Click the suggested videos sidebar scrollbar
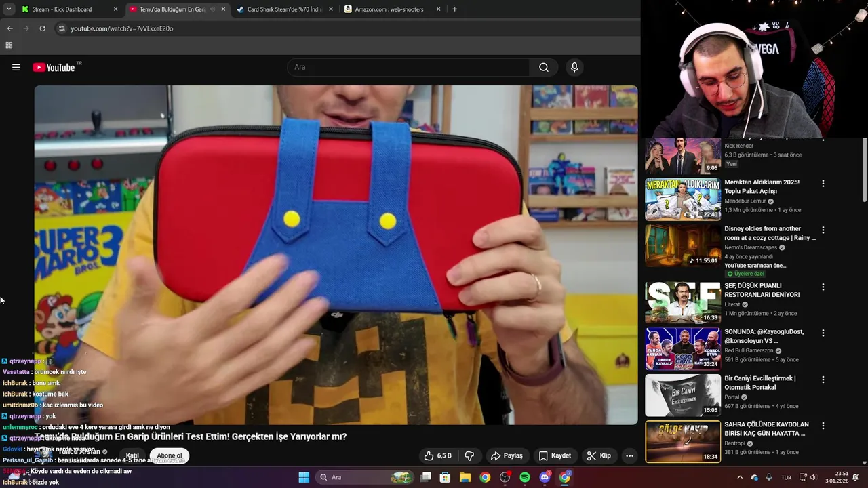 (865, 169)
